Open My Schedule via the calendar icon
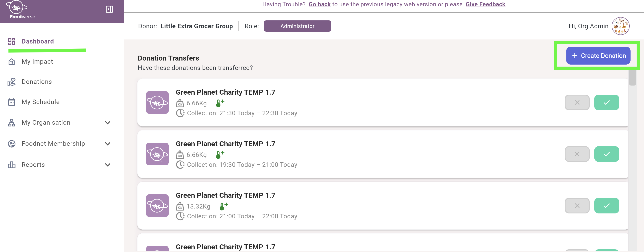The image size is (644, 252). click(11, 102)
